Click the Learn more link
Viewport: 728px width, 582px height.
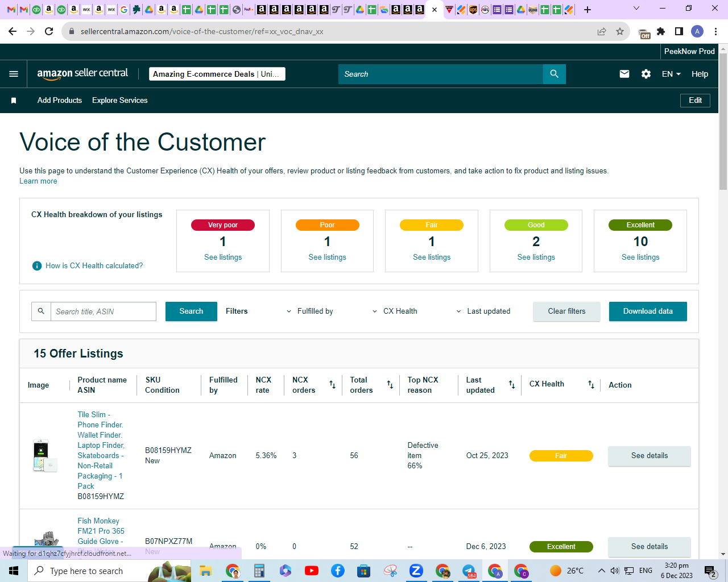38,181
